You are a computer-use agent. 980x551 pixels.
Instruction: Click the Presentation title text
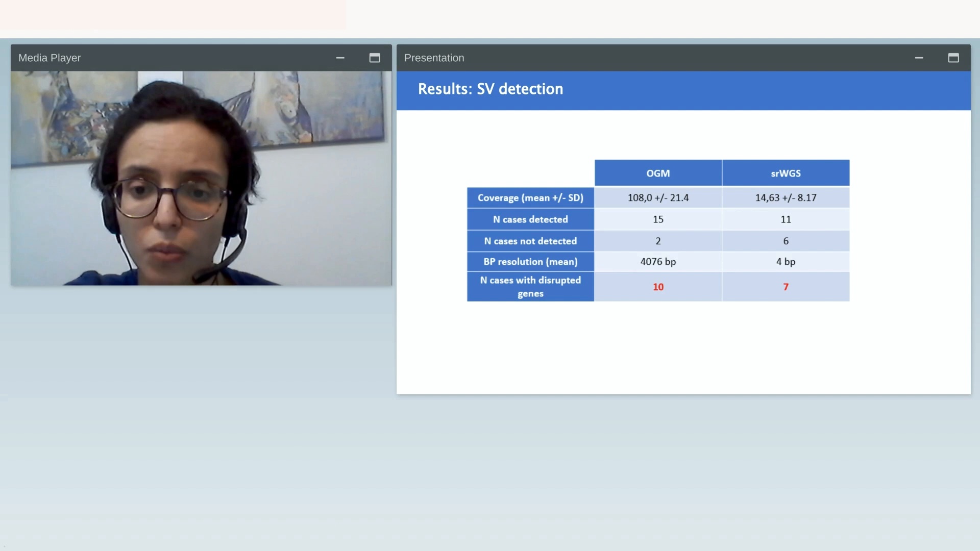point(434,58)
